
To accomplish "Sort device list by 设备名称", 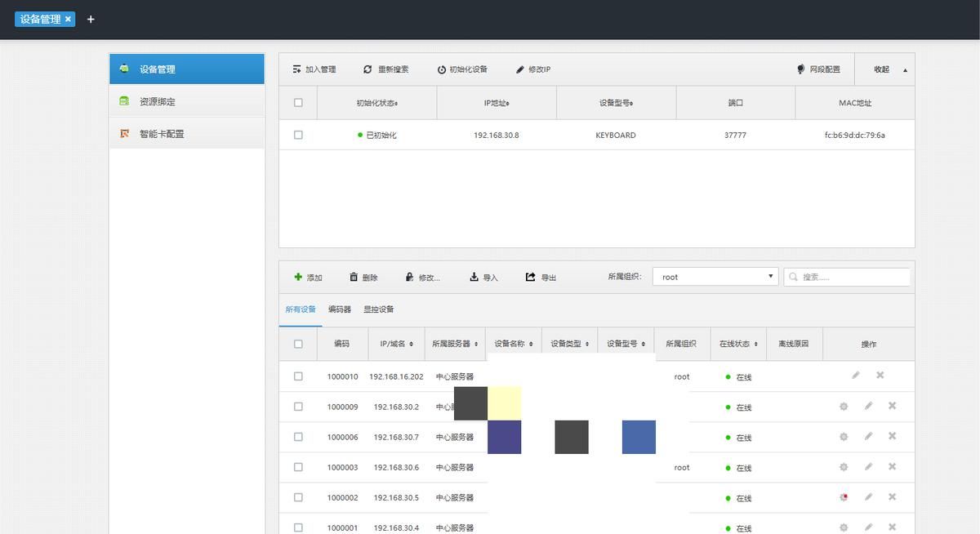I will tap(514, 344).
